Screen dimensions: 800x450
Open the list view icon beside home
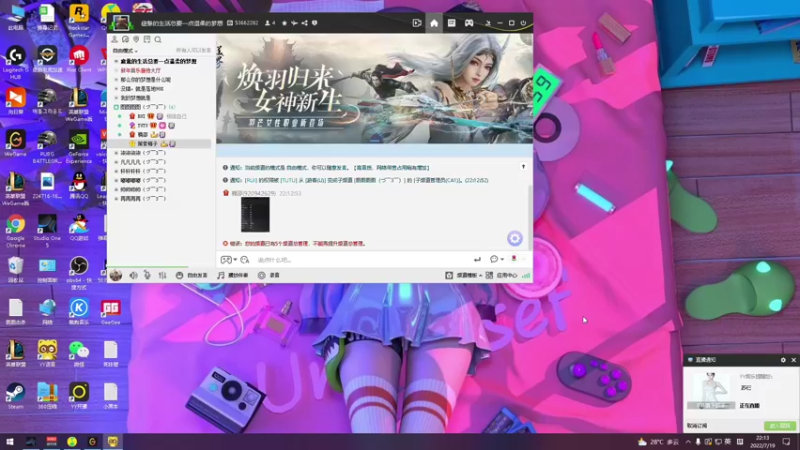452,23
